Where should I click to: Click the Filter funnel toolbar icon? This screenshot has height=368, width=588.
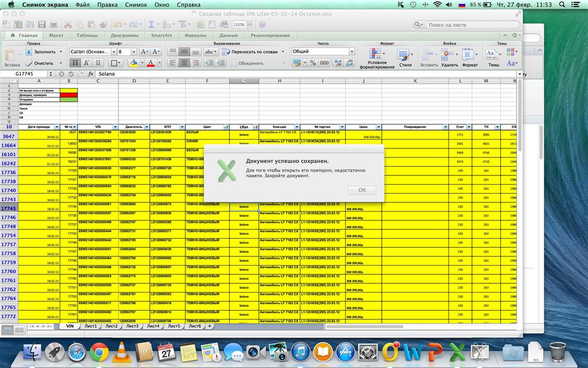[183, 24]
